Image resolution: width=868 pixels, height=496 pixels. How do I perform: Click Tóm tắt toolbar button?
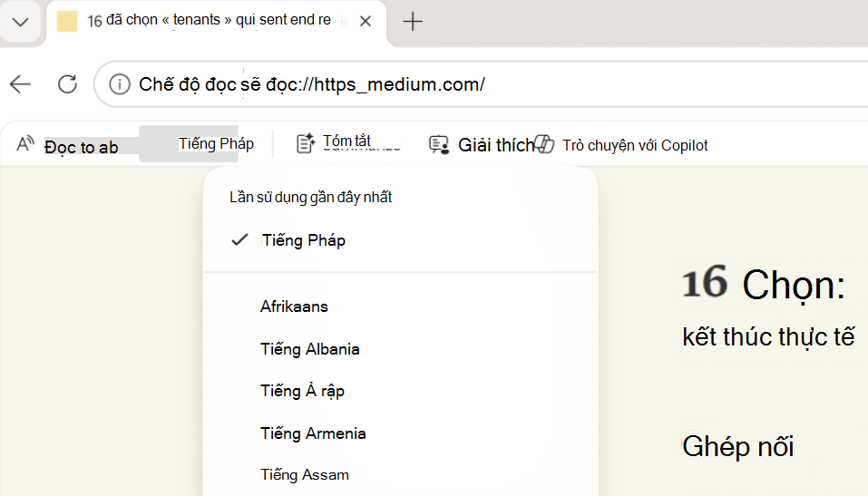point(348,143)
